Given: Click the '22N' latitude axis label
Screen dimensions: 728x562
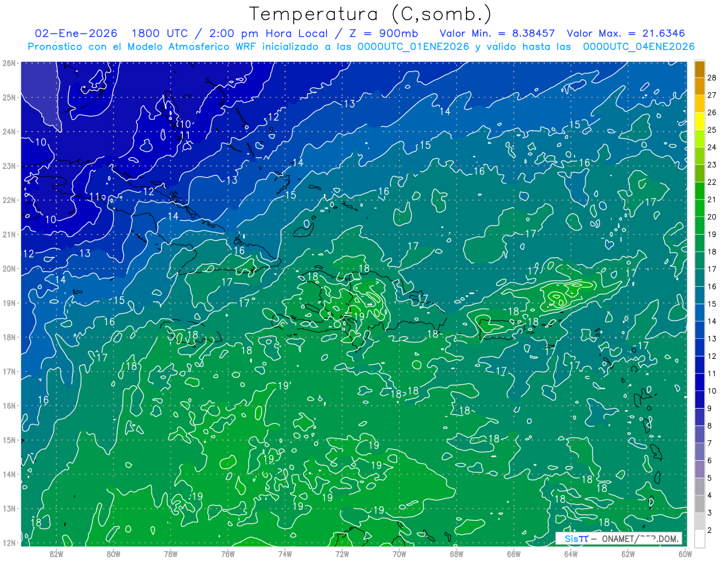Looking at the screenshot, I should [9, 200].
